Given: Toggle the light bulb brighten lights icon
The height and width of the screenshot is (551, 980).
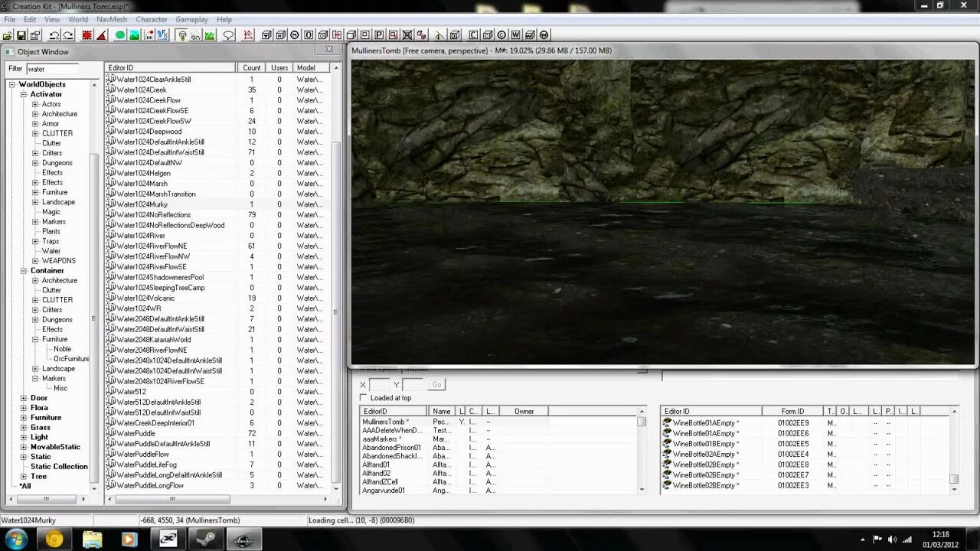Looking at the screenshot, I should [183, 35].
